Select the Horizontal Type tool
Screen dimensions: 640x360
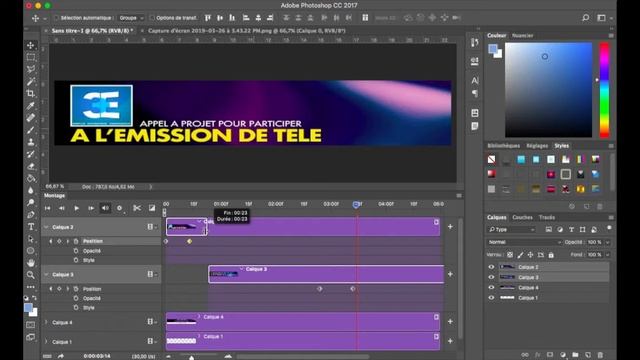pyautogui.click(x=31, y=227)
